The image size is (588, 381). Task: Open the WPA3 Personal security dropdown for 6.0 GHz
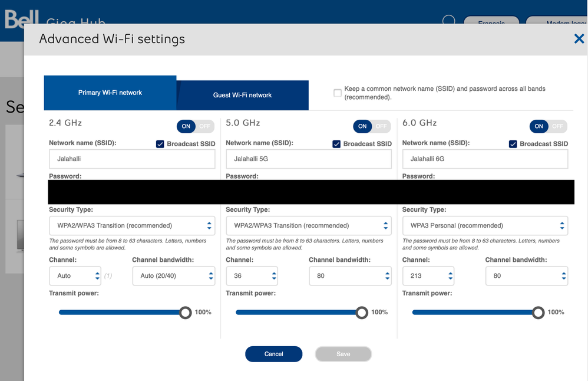484,225
